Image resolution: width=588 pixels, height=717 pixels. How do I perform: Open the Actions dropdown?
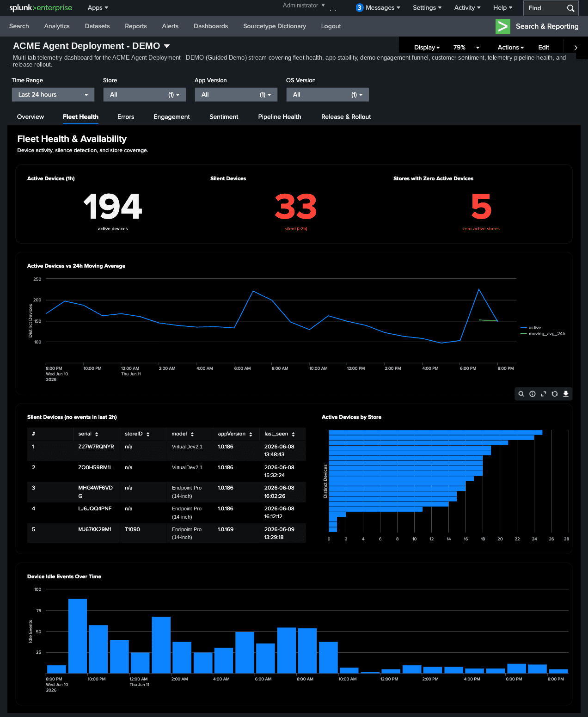[511, 48]
